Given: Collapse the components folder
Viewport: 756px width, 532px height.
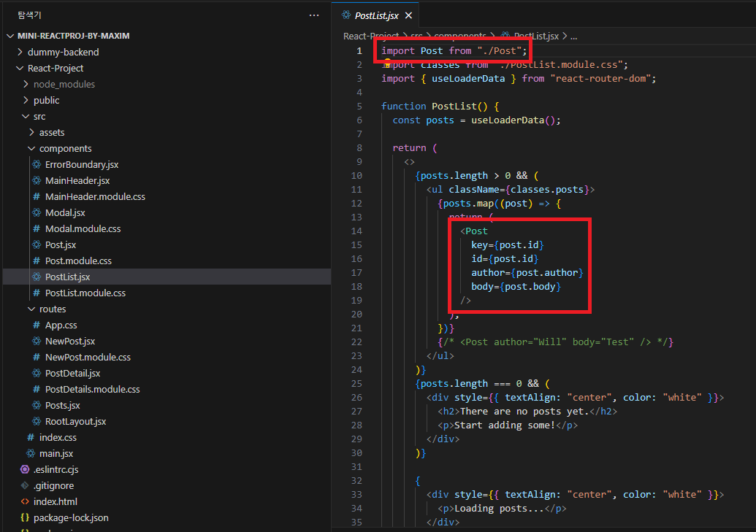Looking at the screenshot, I should (31, 148).
